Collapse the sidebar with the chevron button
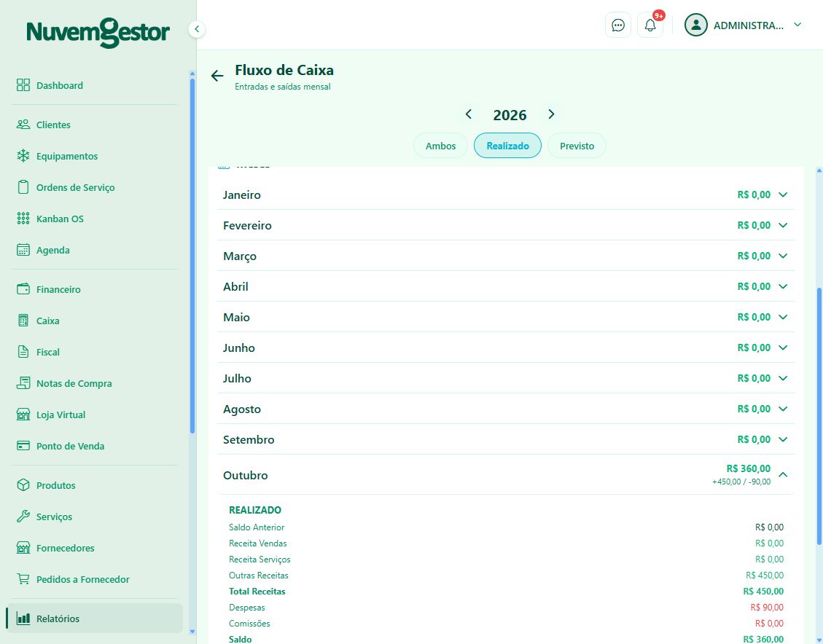The height and width of the screenshot is (644, 823). tap(196, 29)
